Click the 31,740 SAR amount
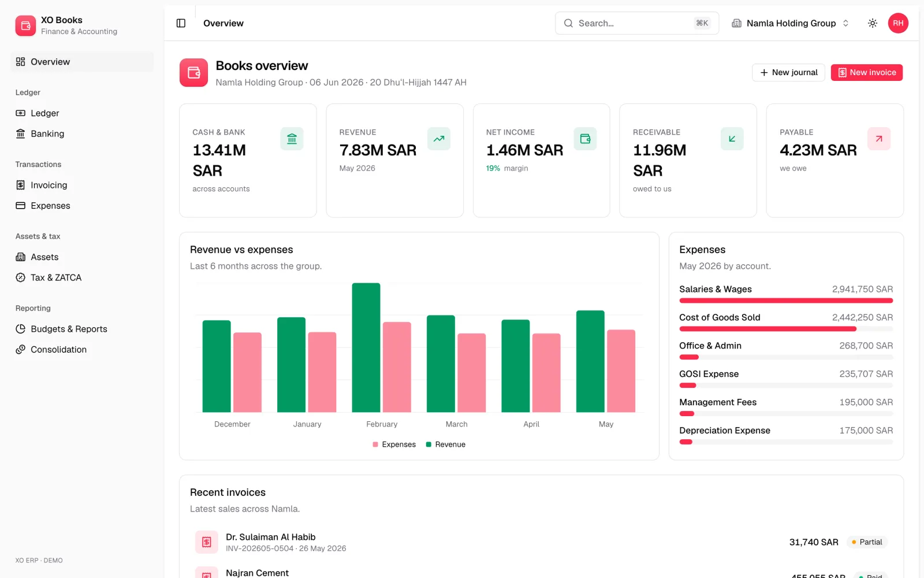Image resolution: width=924 pixels, height=578 pixels. point(814,542)
